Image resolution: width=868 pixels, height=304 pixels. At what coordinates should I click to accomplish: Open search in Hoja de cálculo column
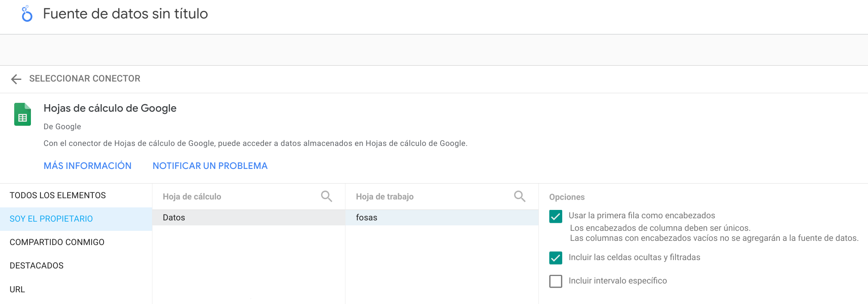tap(326, 196)
